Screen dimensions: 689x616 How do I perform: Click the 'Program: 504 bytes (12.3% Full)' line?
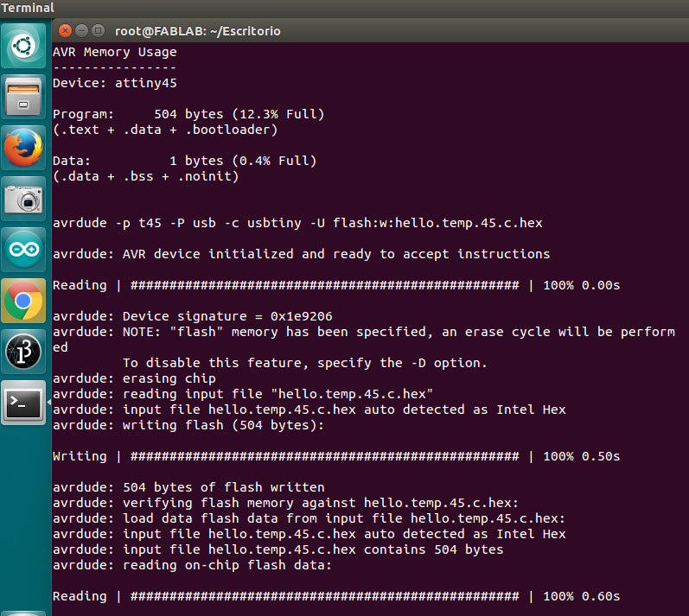point(188,114)
